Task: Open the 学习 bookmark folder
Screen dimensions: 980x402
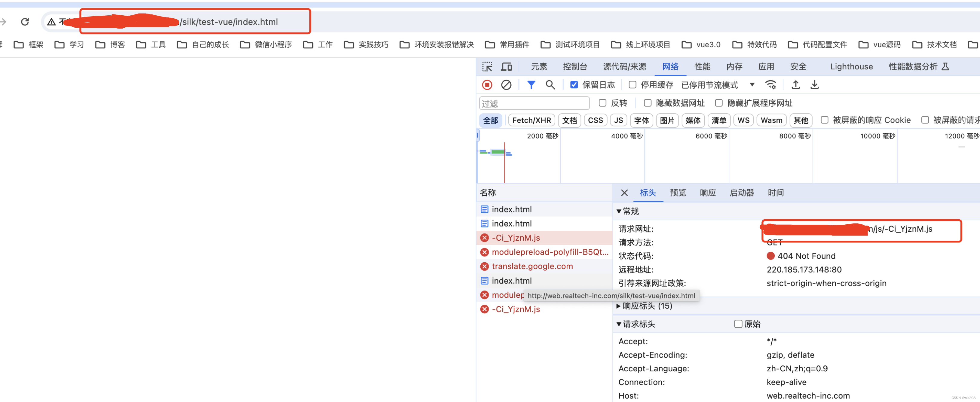Action: 69,44
